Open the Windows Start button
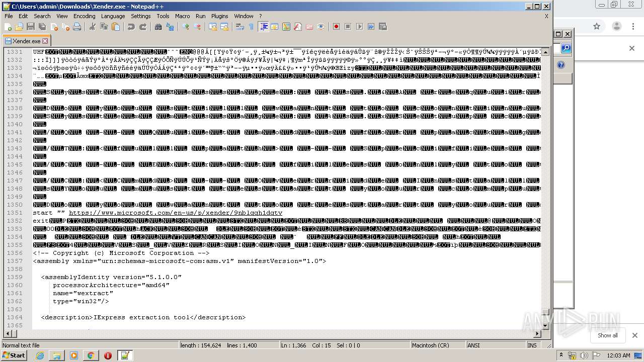This screenshot has height=362, width=644. coord(14,355)
